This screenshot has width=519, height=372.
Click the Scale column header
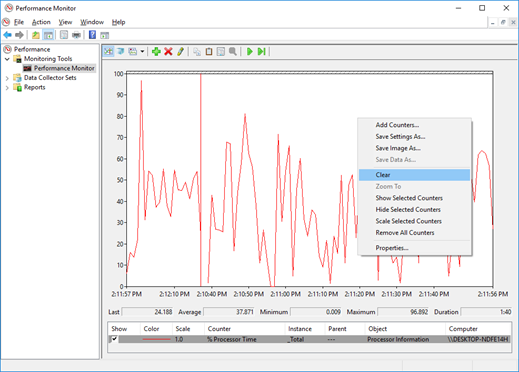(x=188, y=329)
